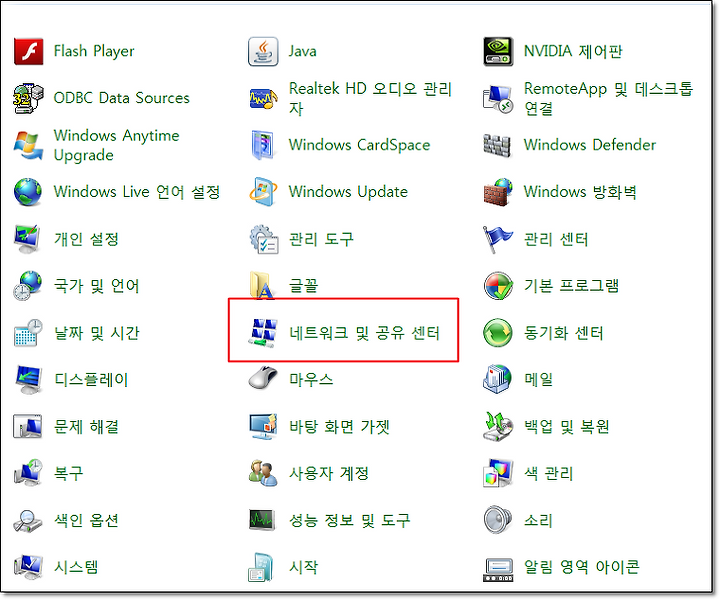Open the 동기화 센터 green sync icon
Viewport: 720px width, 600px height.
click(x=498, y=333)
